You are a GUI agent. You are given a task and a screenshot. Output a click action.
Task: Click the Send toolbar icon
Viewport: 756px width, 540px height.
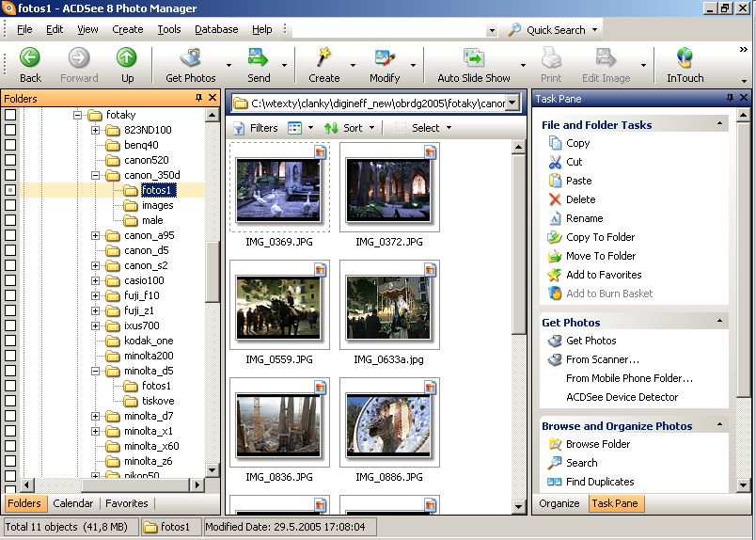[259, 57]
